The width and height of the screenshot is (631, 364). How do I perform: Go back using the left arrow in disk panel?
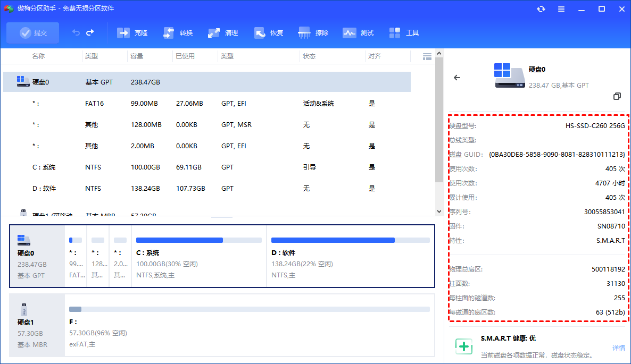point(456,78)
